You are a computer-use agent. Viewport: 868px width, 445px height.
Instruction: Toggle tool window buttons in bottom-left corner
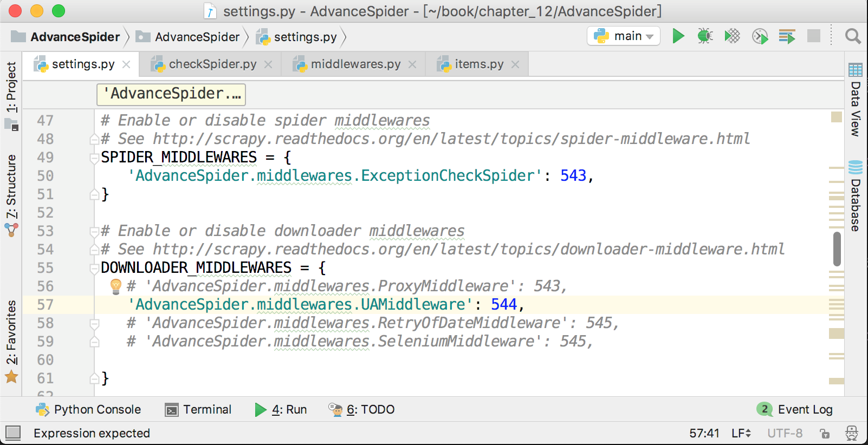pyautogui.click(x=13, y=433)
